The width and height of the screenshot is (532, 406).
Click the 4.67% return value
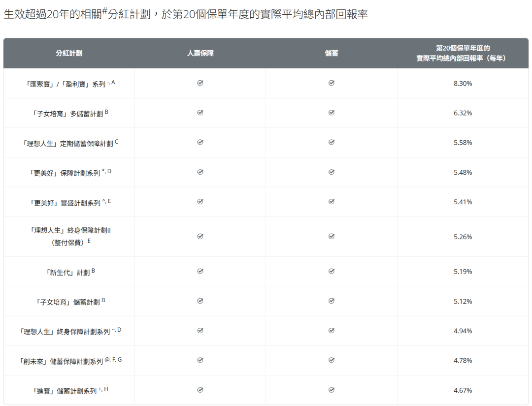click(463, 390)
